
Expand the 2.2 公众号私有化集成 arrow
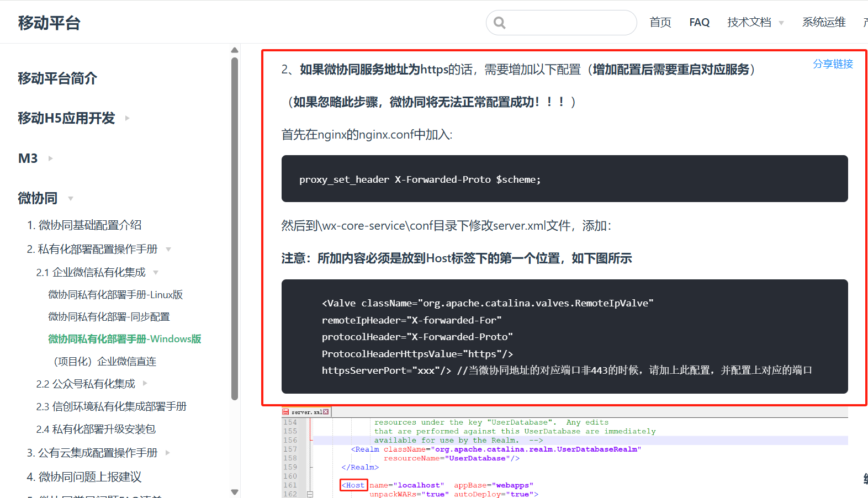click(x=145, y=383)
